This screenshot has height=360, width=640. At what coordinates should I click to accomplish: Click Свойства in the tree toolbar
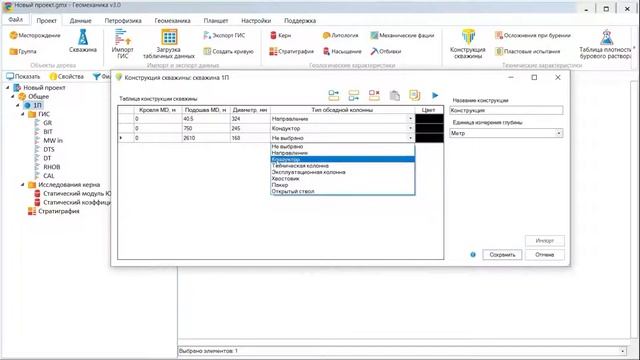(x=67, y=76)
